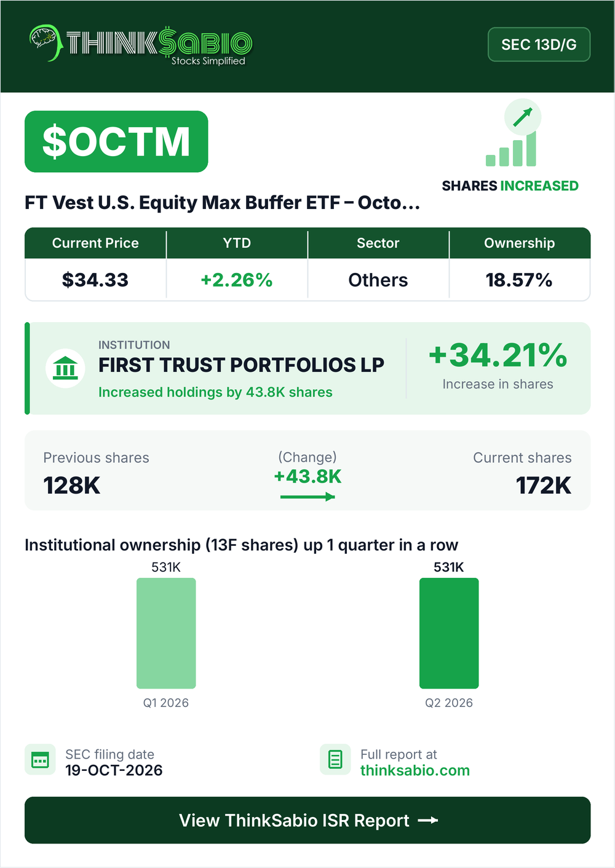Click the +34.21% increase in shares figure

(498, 355)
